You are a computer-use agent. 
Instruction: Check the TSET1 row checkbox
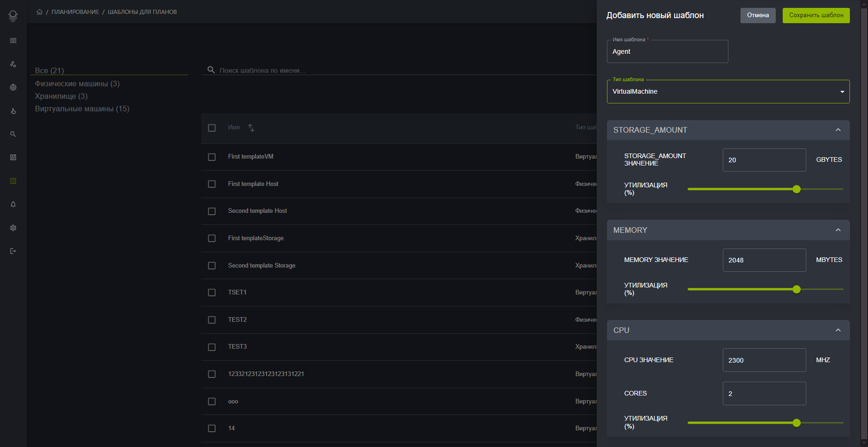coord(212,293)
